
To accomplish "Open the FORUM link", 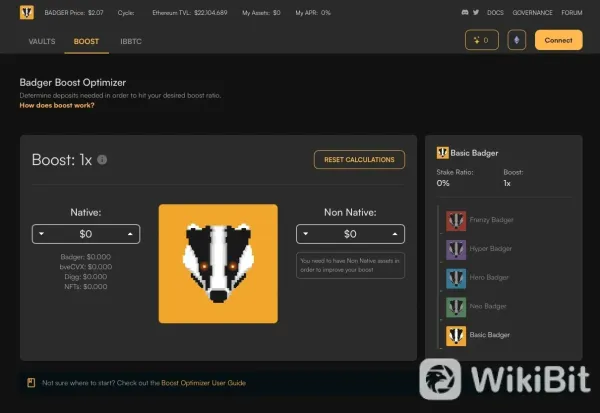I will 572,13.
